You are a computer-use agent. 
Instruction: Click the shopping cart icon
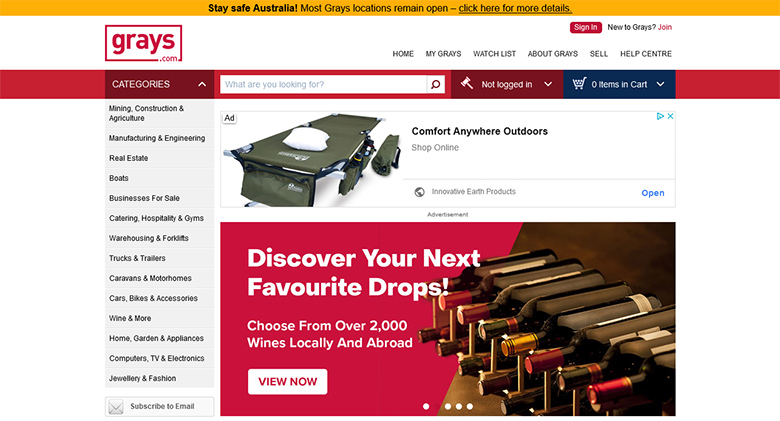pos(579,84)
